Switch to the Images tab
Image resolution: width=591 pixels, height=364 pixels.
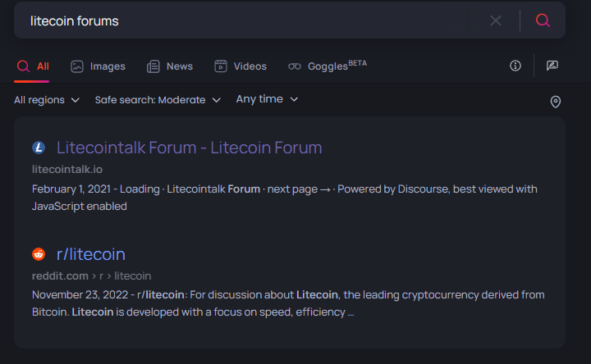pos(98,66)
